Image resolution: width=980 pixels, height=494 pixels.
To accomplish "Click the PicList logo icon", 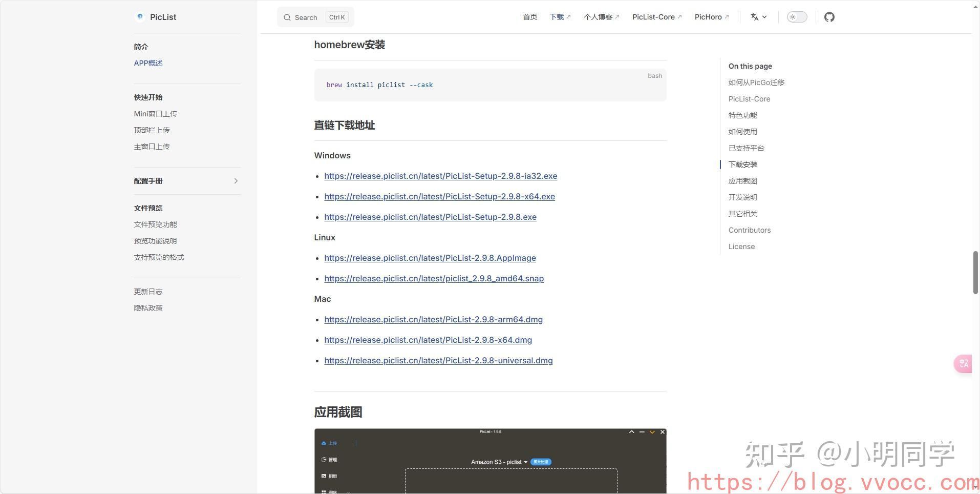I will [x=140, y=17].
